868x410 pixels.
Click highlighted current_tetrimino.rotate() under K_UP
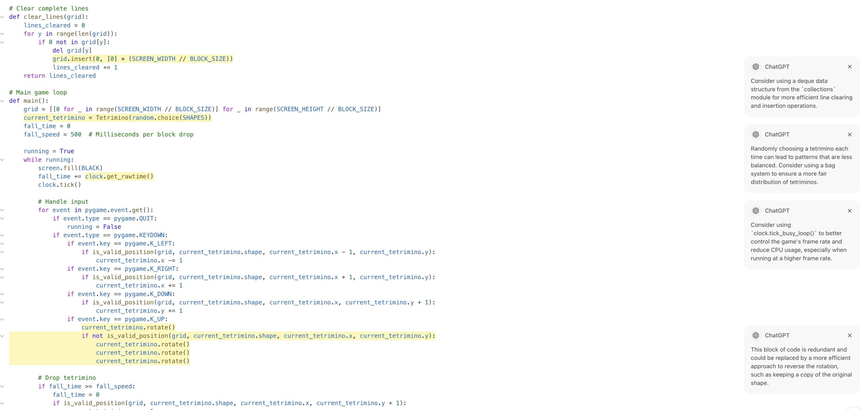(128, 327)
